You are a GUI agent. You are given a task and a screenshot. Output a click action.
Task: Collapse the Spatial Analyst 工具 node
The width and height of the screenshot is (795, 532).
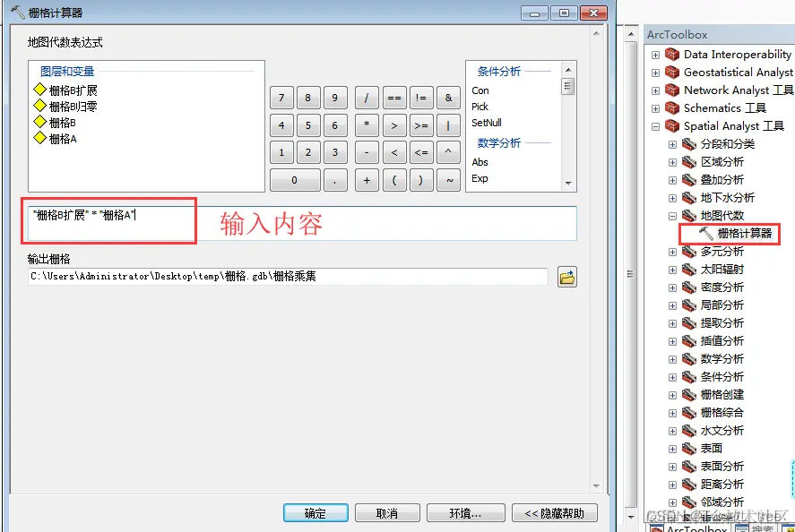[655, 126]
